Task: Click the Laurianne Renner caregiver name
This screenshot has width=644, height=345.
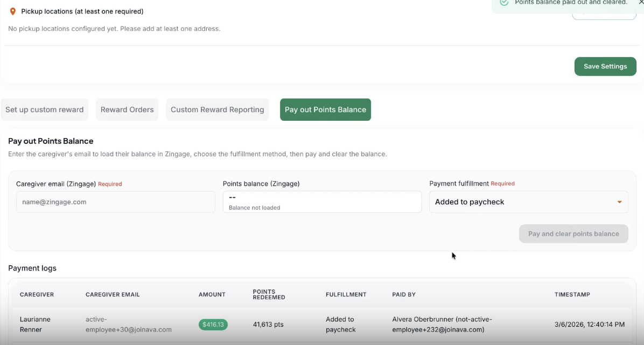Action: point(35,325)
